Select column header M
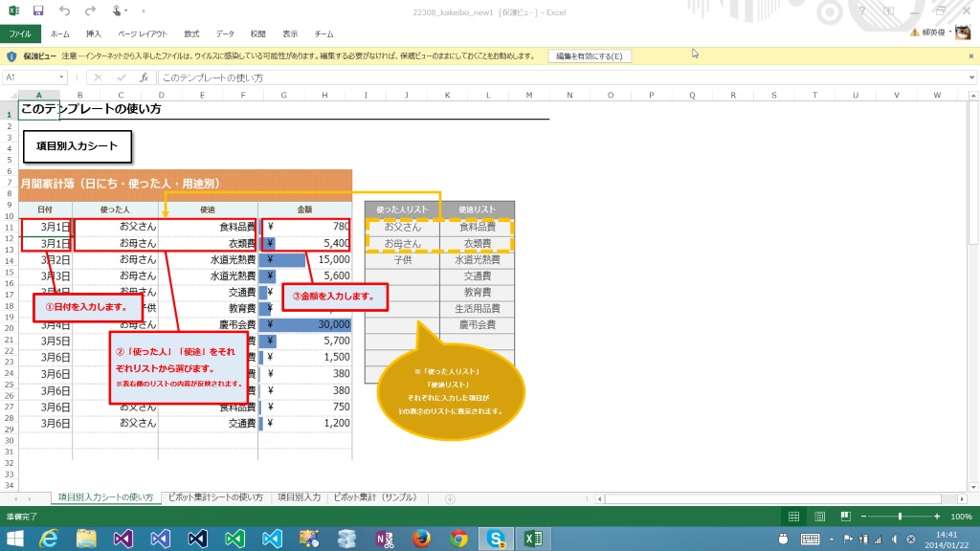Image resolution: width=980 pixels, height=551 pixels. 528,95
